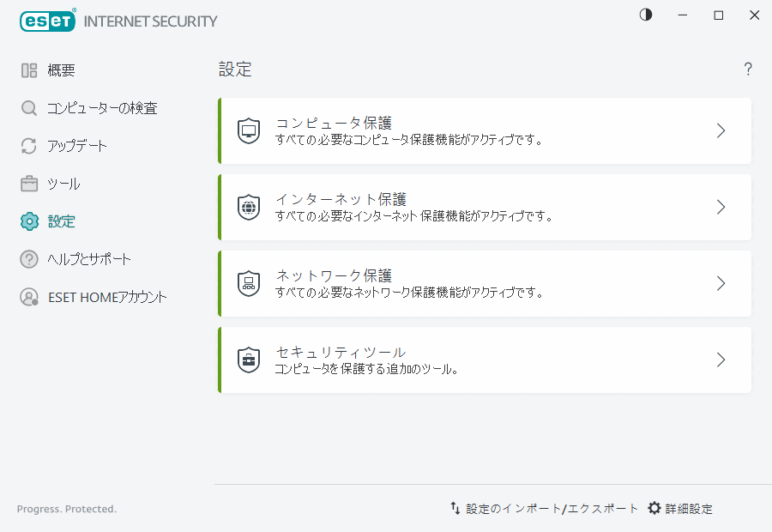Image resolution: width=772 pixels, height=532 pixels.
Task: Click the gear icon beside 詳細設定
Action: pos(654,508)
